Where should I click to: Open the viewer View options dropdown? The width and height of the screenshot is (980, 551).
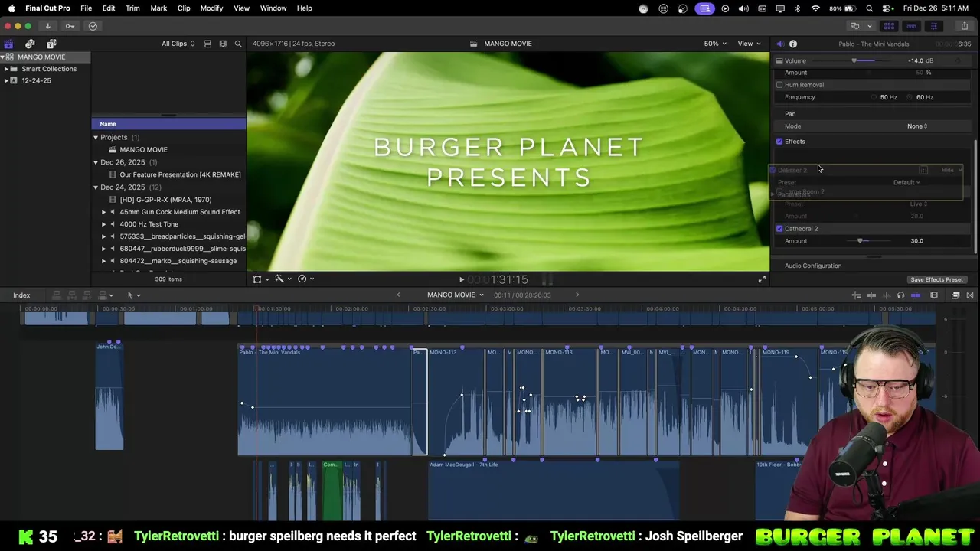[749, 44]
